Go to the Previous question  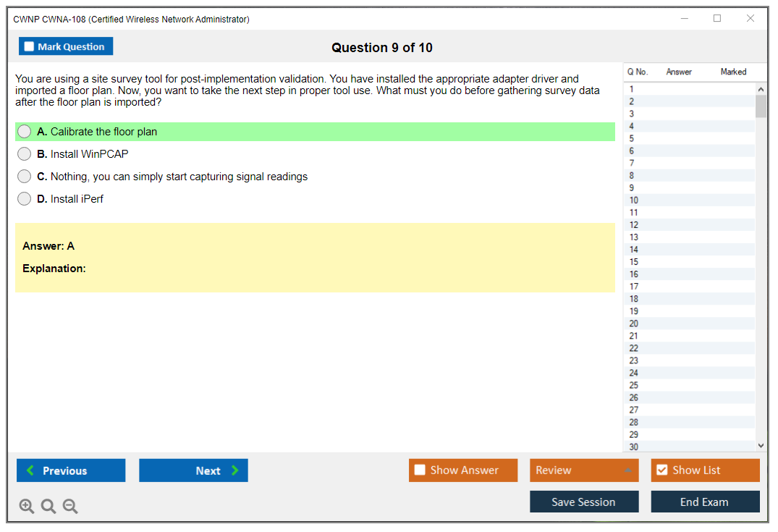click(71, 470)
